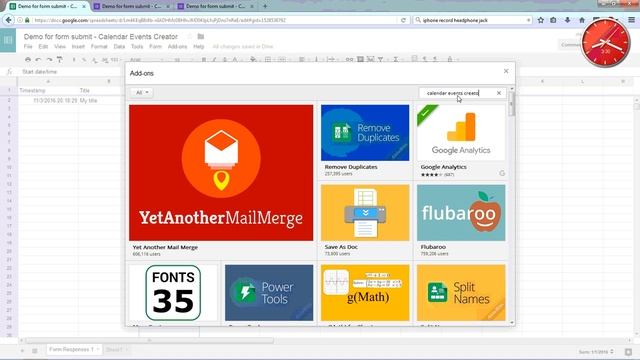
Task: Open a new browser tab
Action: coord(265,6)
